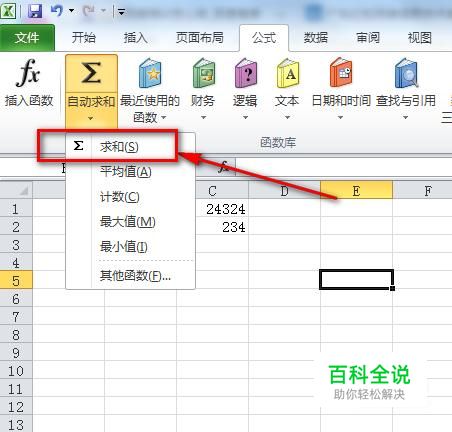Select the row 8 header
452x432 pixels.
(16, 335)
